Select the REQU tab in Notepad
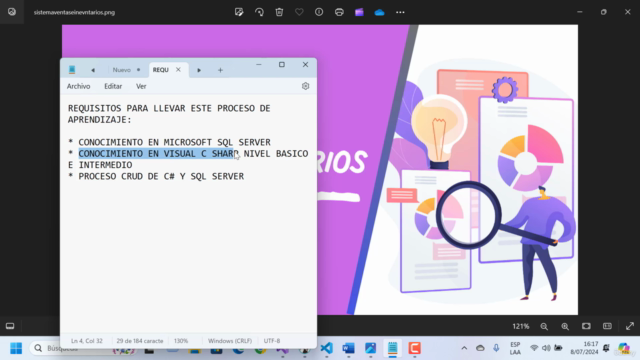 coord(161,70)
